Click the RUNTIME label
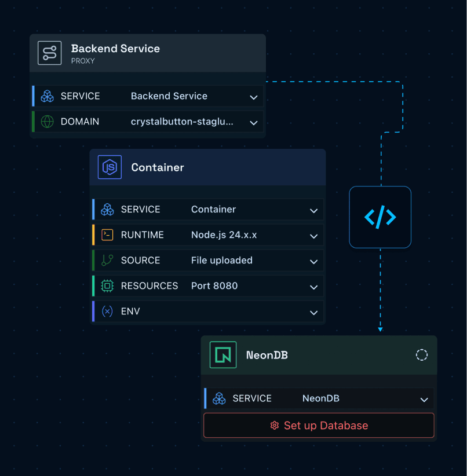The image size is (467, 476). click(x=142, y=235)
